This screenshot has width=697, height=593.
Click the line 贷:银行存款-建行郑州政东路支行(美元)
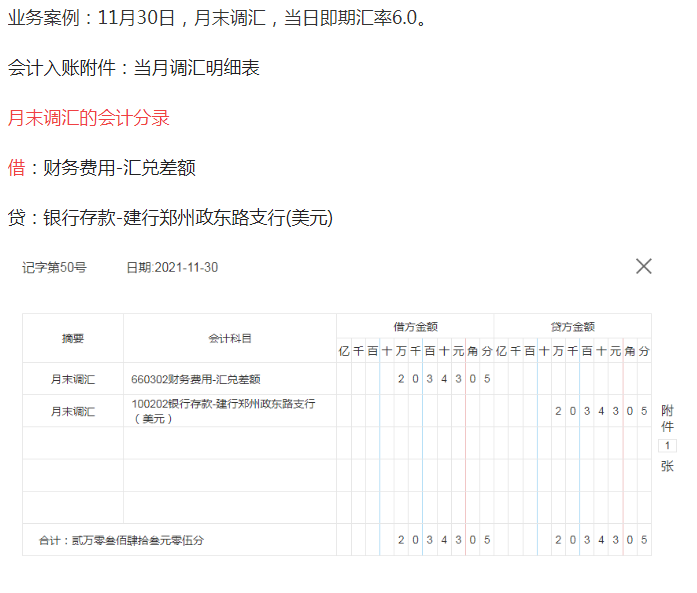click(x=170, y=218)
